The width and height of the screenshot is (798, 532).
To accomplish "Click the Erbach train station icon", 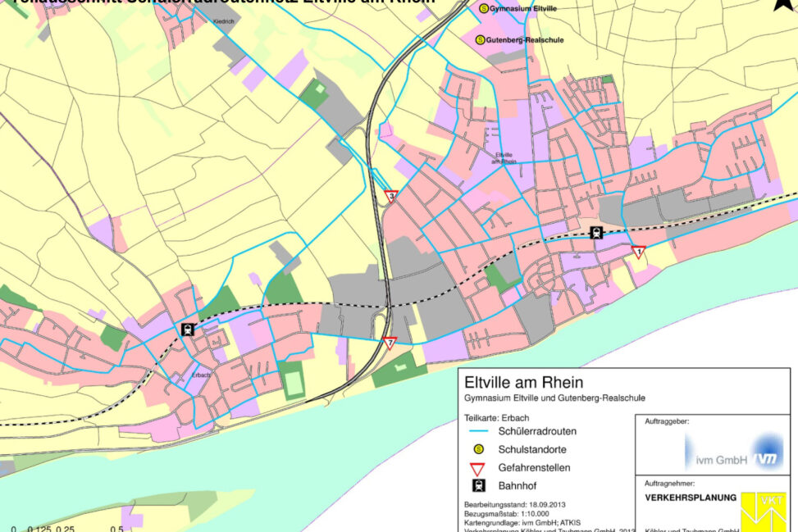I will [x=188, y=330].
